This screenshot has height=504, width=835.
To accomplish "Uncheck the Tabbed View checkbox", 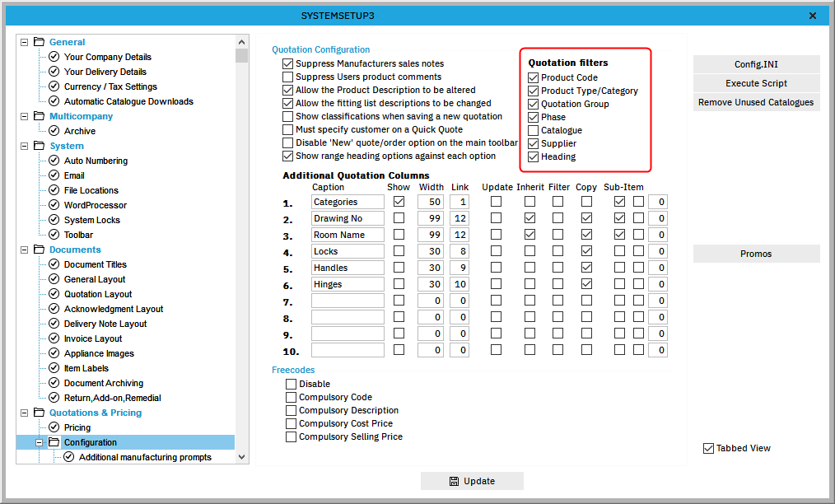I will [708, 449].
